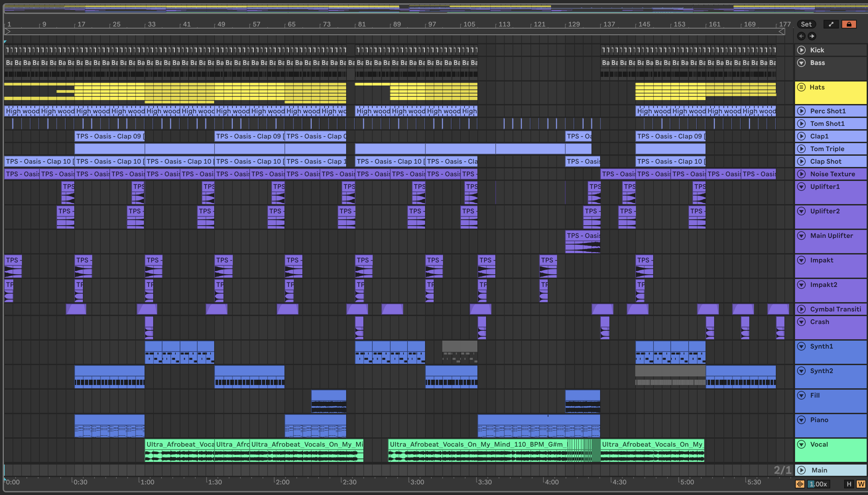The image size is (868, 495).
Task: Click the Set locator button
Action: click(806, 24)
